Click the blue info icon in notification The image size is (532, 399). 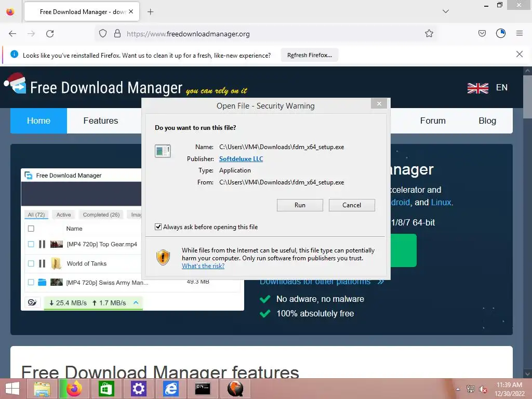(x=14, y=54)
